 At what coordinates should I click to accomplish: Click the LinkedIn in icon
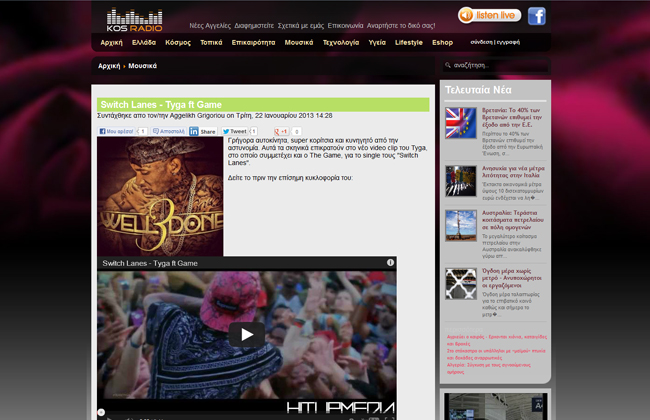point(194,131)
